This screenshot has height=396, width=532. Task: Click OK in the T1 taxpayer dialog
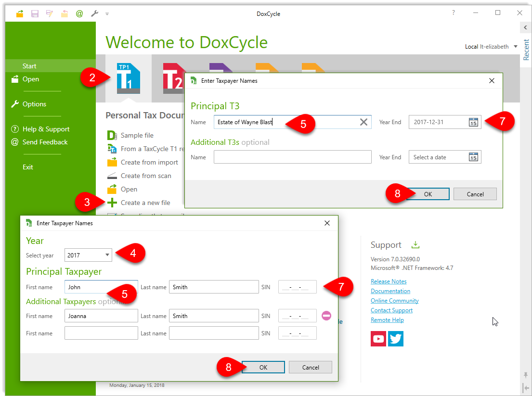[x=263, y=367]
